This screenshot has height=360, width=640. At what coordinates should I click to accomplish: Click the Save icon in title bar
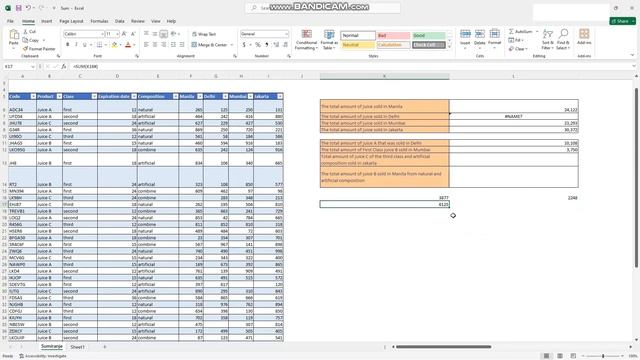[x=18, y=8]
